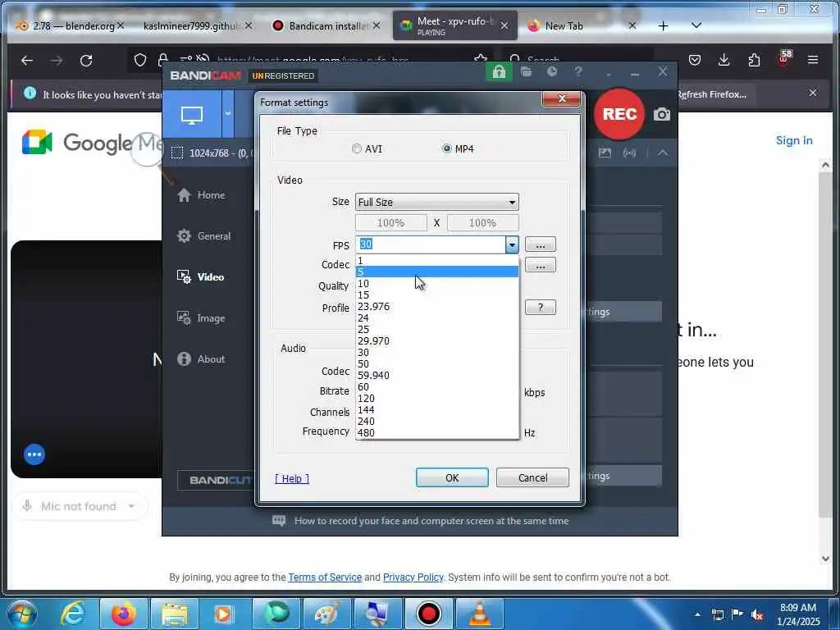This screenshot has width=840, height=630.
Task: Open the Home section in Bandicam sidebar
Action: pyautogui.click(x=201, y=195)
